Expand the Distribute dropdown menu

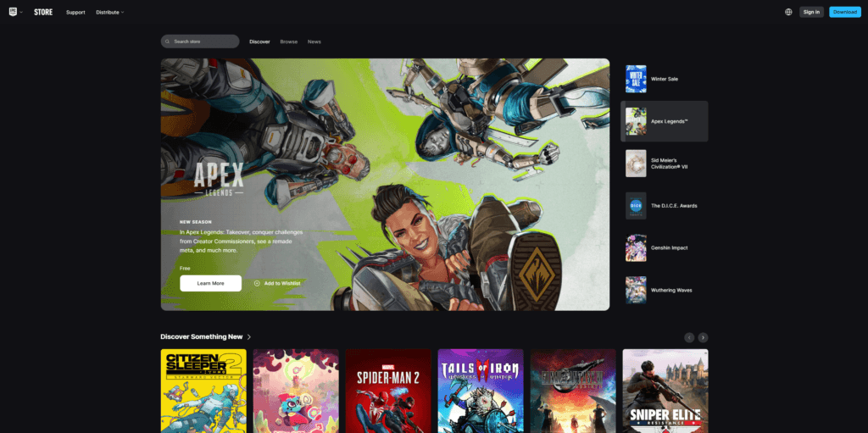pyautogui.click(x=109, y=12)
